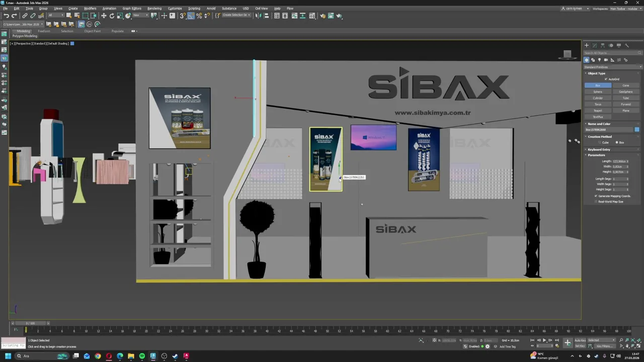This screenshot has width=644, height=362.
Task: Open the Standard Primitives dropdown
Action: pyautogui.click(x=613, y=67)
